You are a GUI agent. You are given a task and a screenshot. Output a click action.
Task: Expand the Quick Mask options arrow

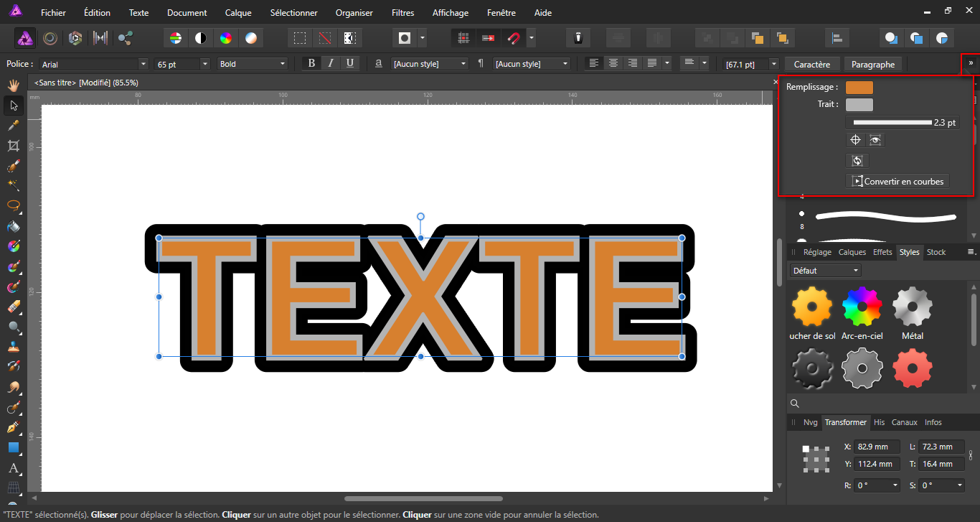coord(423,37)
